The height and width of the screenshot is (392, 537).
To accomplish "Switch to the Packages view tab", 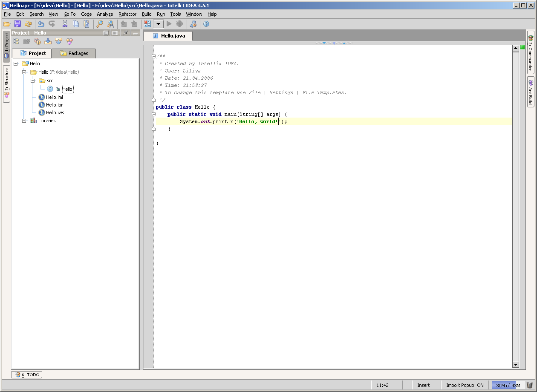I will tap(74, 53).
